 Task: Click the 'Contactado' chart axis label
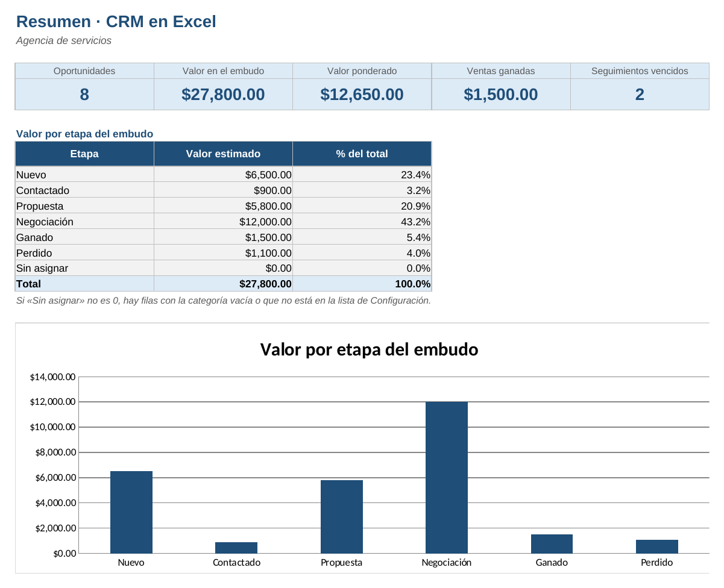(236, 563)
